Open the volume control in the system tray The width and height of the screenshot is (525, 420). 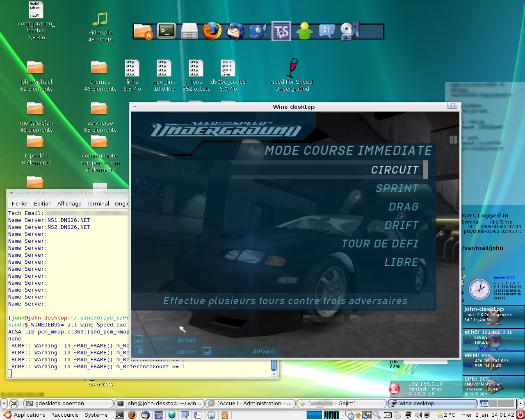coord(418,415)
